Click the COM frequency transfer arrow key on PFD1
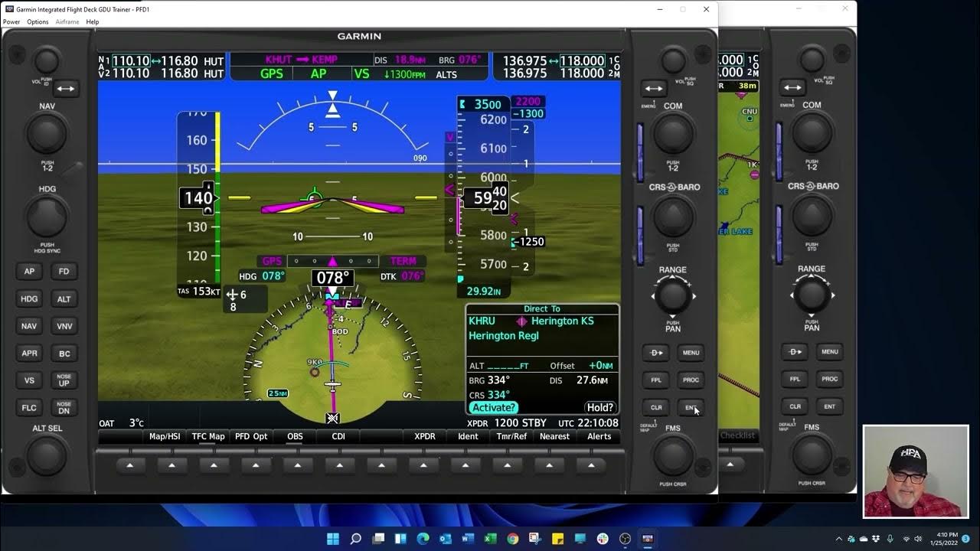Screen dimensions: 980x551 (x=653, y=89)
